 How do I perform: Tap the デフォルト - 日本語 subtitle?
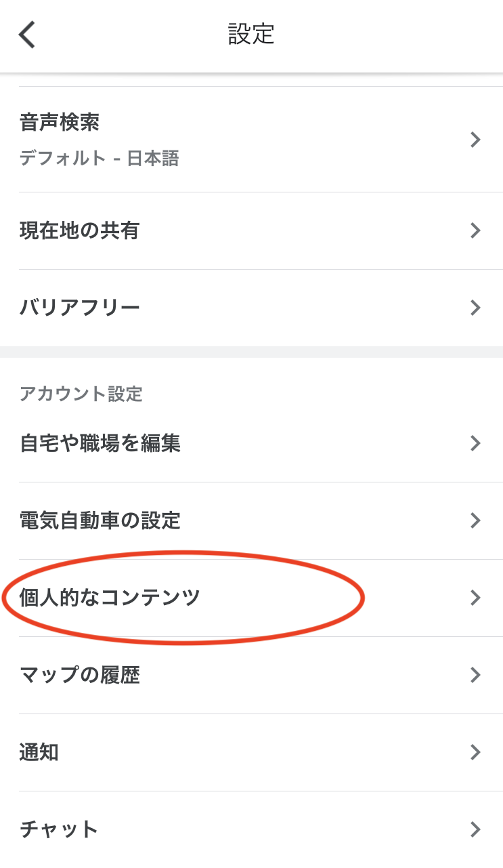99,159
